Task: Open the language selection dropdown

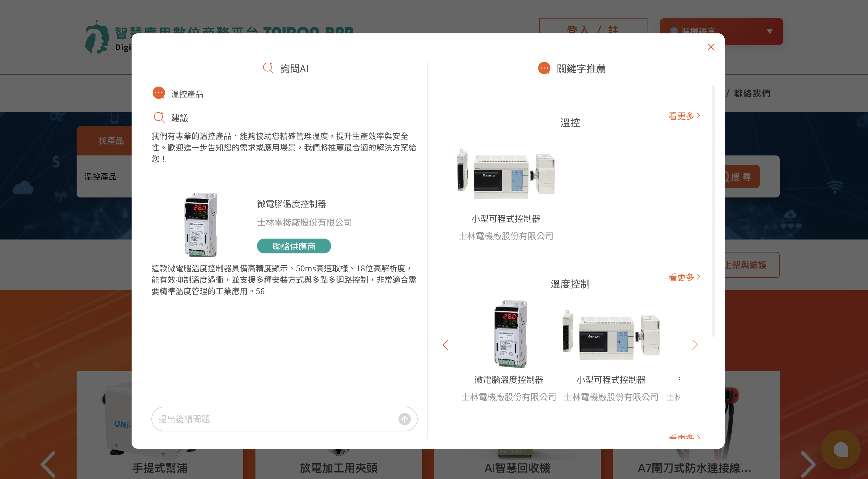Action: point(721,31)
